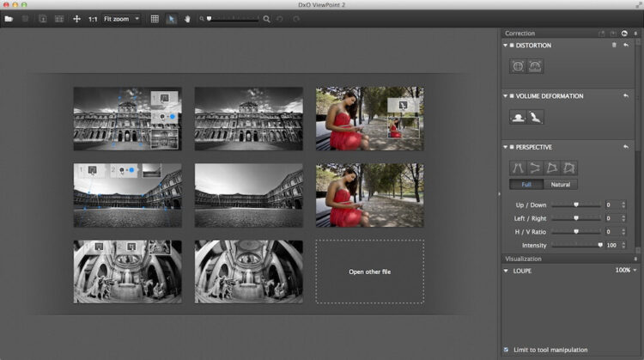Screen dimensions: 644x360
Task: Collapse the Distortion section
Action: [506, 46]
